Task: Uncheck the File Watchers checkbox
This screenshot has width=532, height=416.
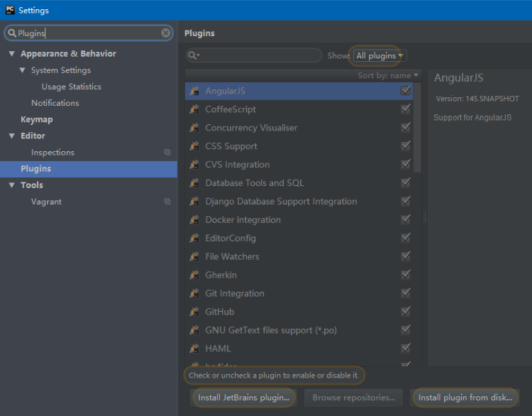Action: [x=406, y=256]
